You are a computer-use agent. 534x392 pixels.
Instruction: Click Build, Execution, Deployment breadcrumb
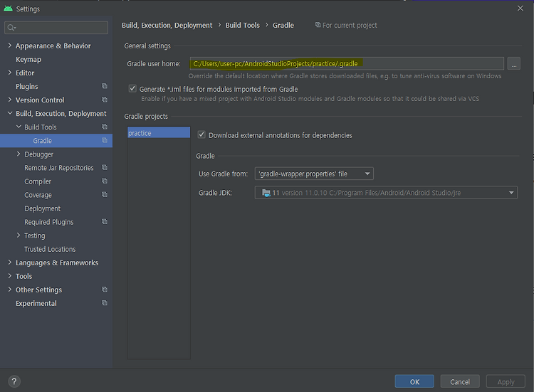click(x=167, y=25)
